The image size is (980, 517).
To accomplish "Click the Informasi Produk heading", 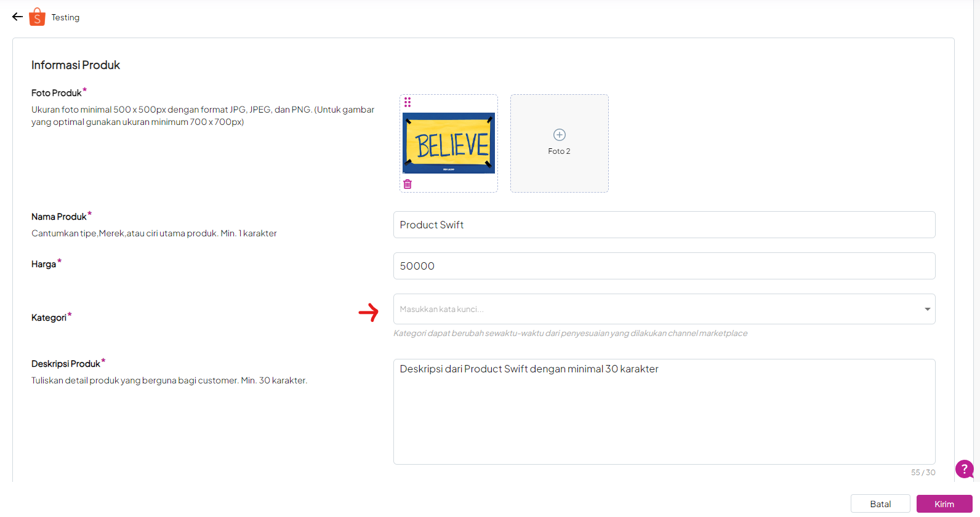I will coord(76,65).
